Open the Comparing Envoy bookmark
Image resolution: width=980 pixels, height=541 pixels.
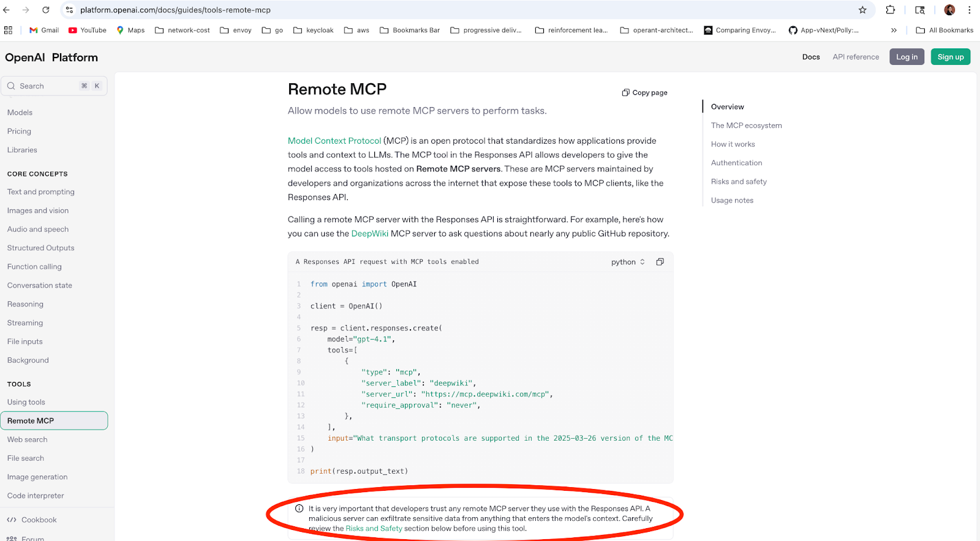coord(740,30)
